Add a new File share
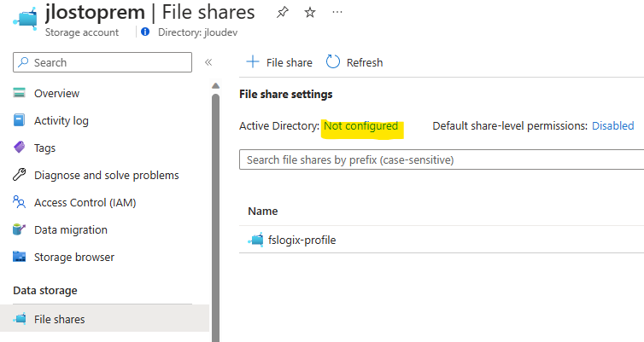 point(279,62)
